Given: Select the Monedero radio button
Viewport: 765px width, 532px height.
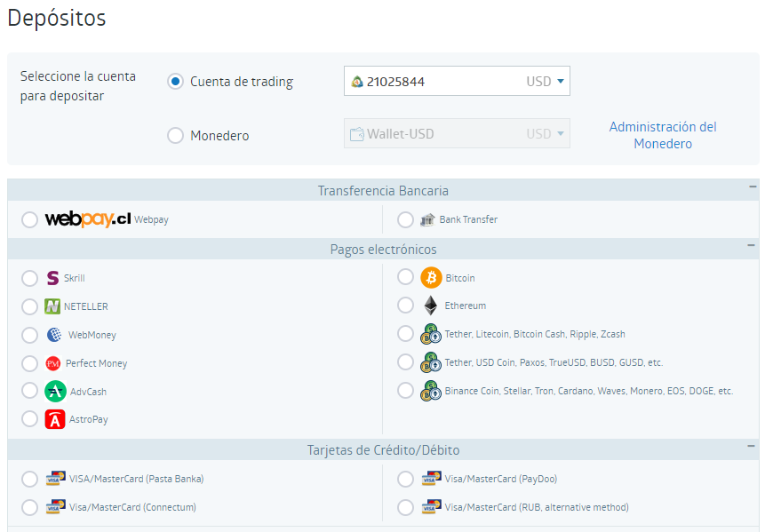Looking at the screenshot, I should 176,136.
